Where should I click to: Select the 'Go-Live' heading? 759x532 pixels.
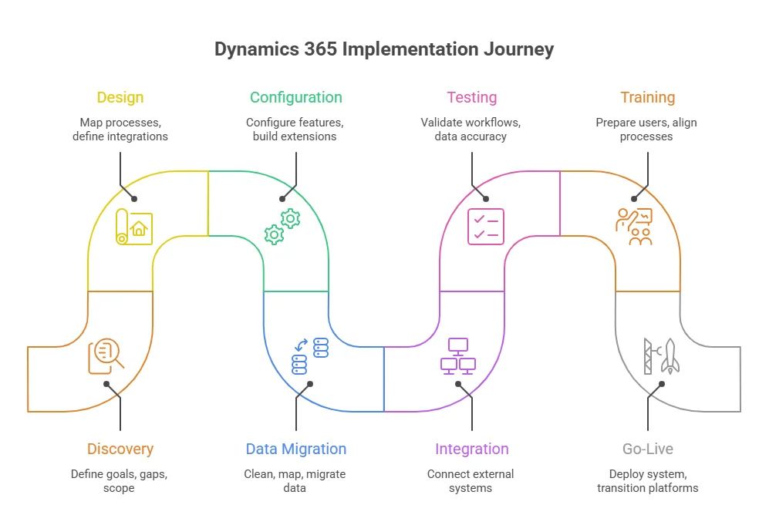[648, 449]
